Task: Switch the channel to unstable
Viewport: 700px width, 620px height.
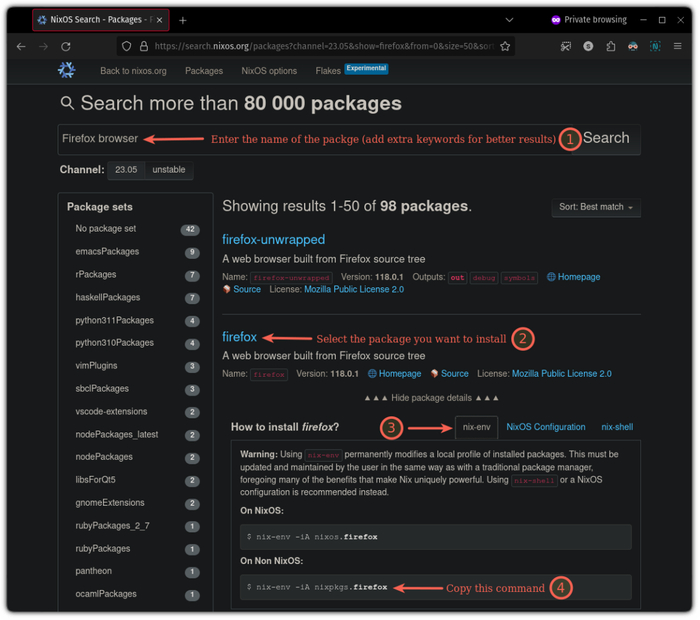Action: [x=169, y=170]
